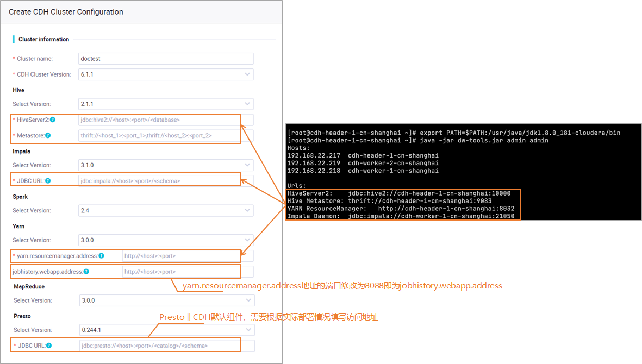Click help icon beside yarn.resourcemanager.address
This screenshot has height=364, width=642.
pos(101,256)
